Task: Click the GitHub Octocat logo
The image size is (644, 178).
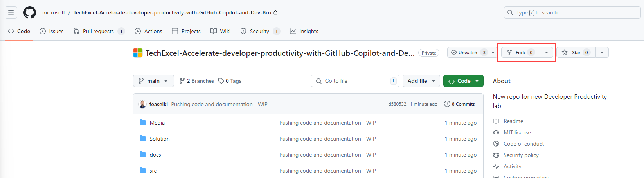Action: coord(30,12)
